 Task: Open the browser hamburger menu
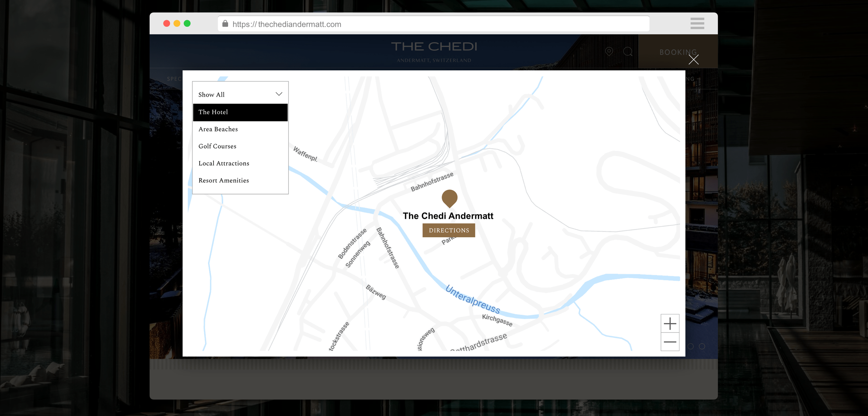[x=697, y=24]
